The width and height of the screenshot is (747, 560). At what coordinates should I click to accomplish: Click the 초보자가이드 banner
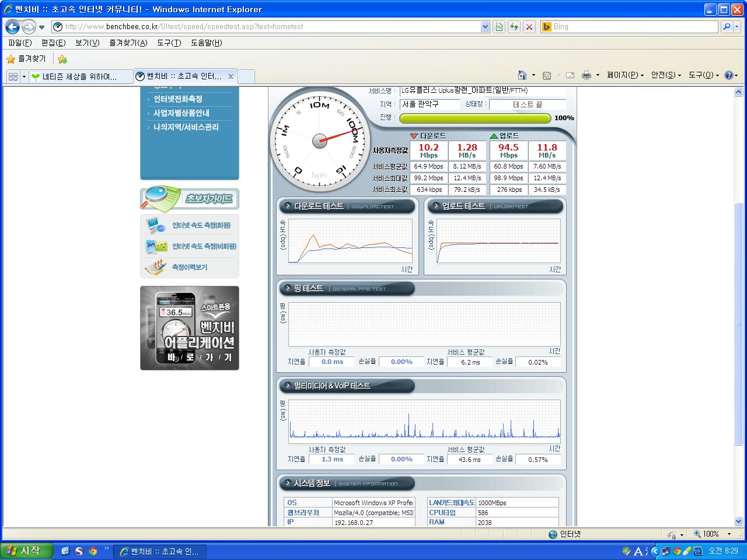(190, 198)
